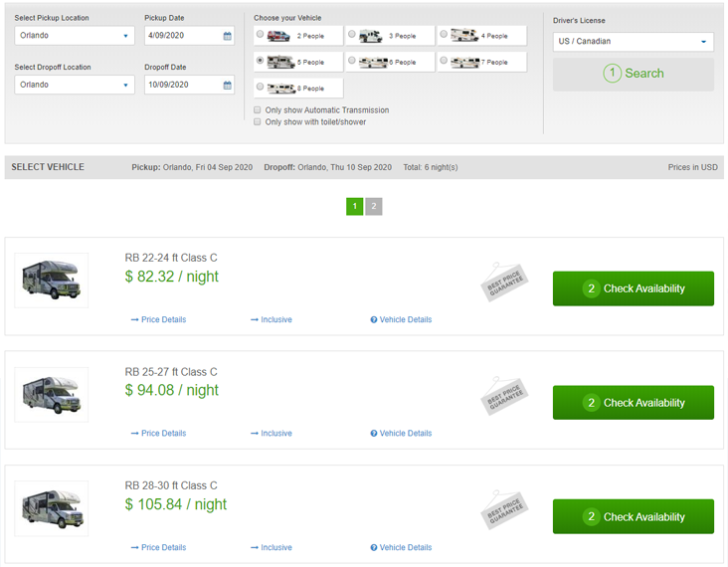Click the arrow icon beside RB 28-30 ft Price Details
The image size is (728, 567).
[x=134, y=548]
